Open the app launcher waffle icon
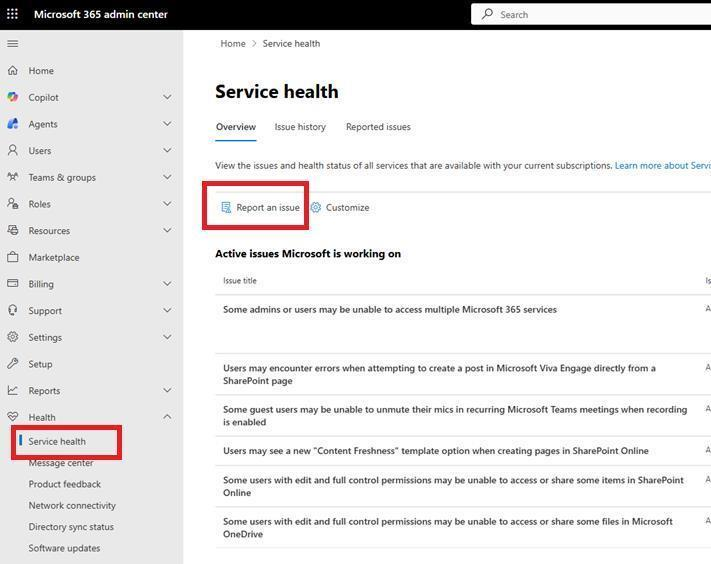 12,14
